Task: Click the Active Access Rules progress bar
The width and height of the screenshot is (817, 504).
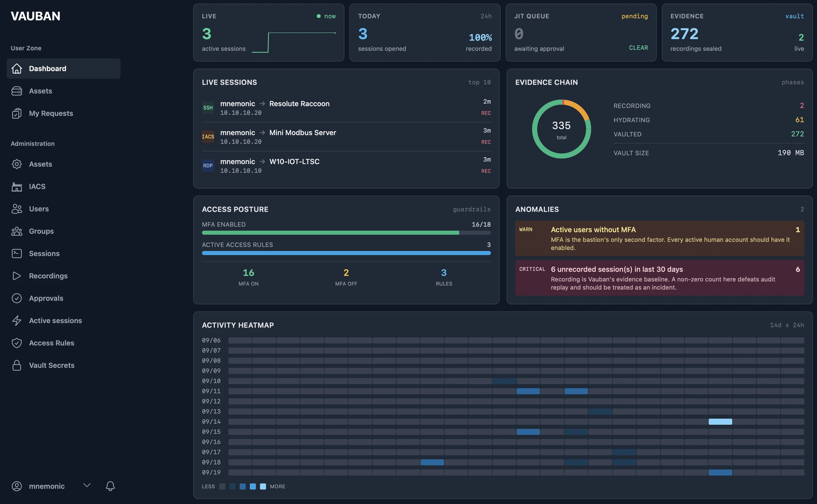Action: point(346,253)
